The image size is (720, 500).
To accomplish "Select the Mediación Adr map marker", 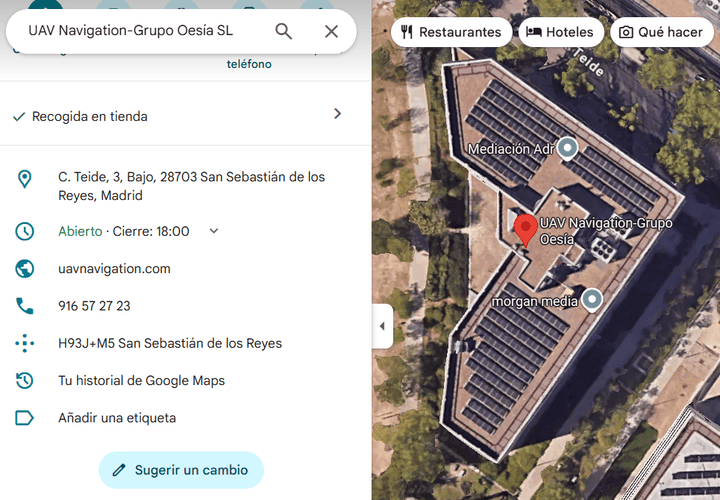I will tap(568, 149).
